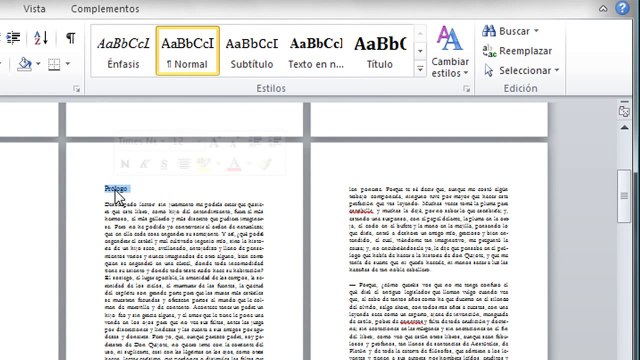Click font color in the mini toolbar
This screenshot has height=360, width=640.
pos(234,164)
